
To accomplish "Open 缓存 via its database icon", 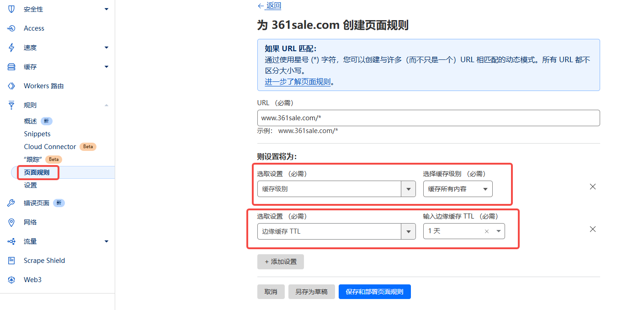I will coord(11,66).
